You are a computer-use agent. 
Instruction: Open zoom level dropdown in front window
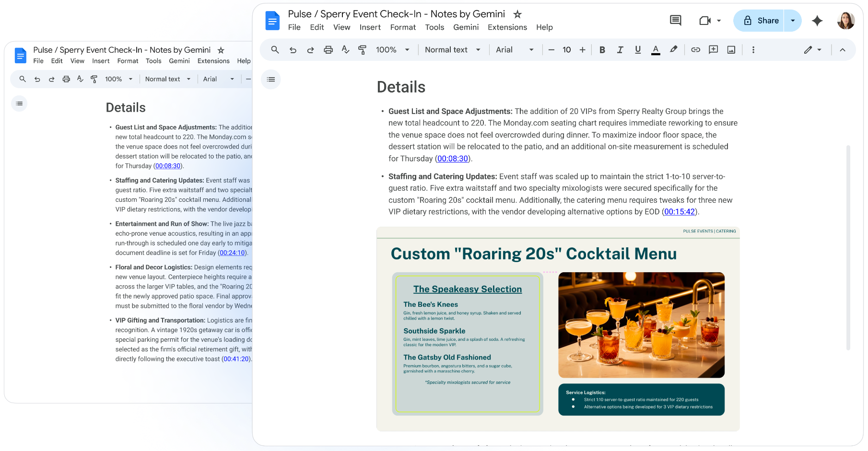click(393, 50)
